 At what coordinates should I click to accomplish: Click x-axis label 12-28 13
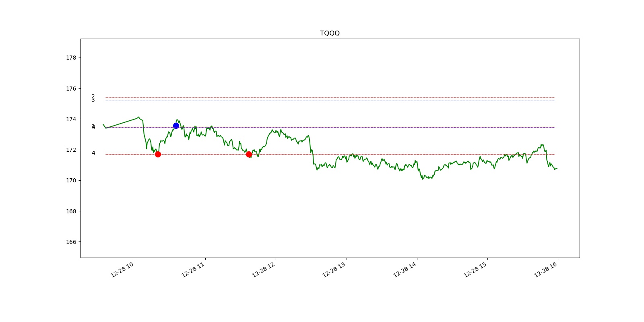[334, 269]
